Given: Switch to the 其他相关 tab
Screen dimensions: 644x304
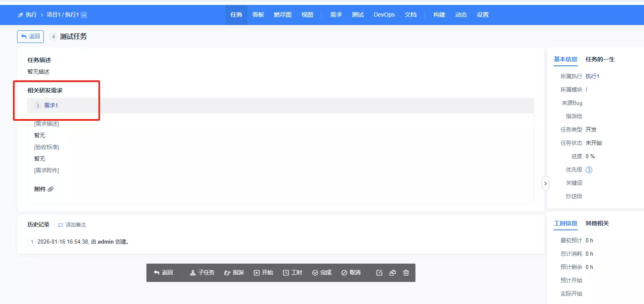Looking at the screenshot, I should coord(597,223).
